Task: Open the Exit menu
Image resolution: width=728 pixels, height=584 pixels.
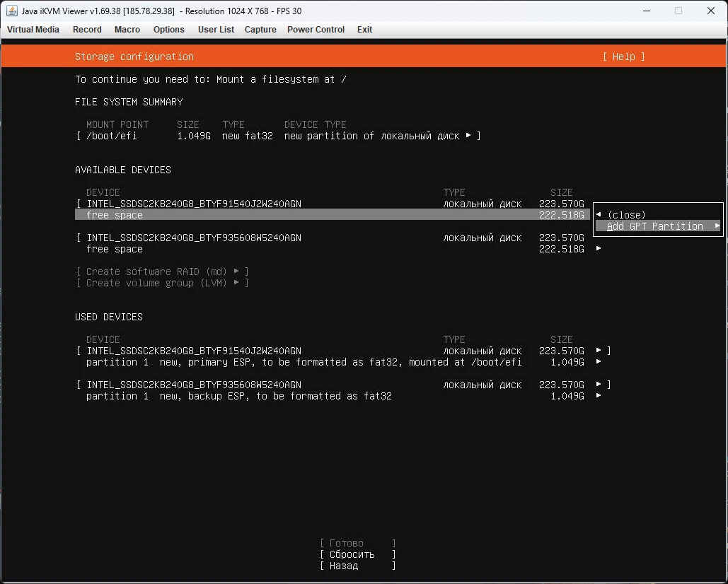Action: point(364,30)
